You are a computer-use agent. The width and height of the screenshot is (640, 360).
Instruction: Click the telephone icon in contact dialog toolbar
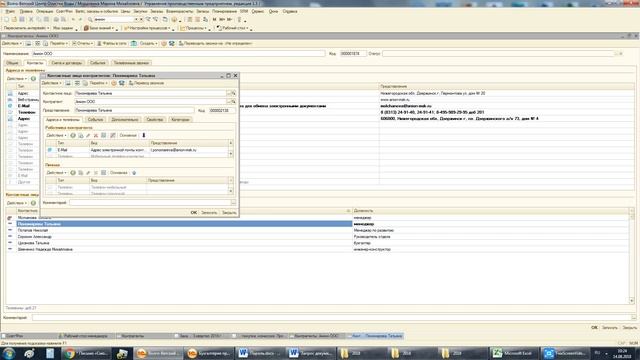point(122,83)
